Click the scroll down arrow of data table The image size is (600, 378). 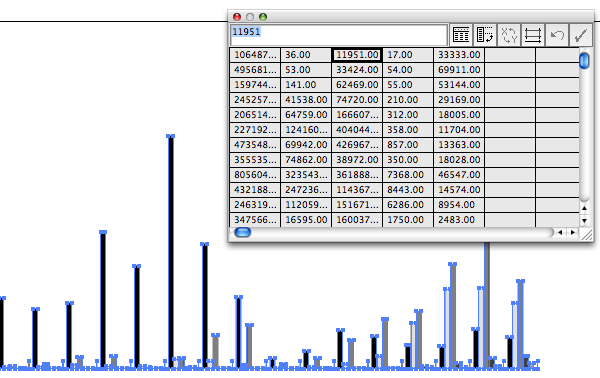[x=584, y=220]
